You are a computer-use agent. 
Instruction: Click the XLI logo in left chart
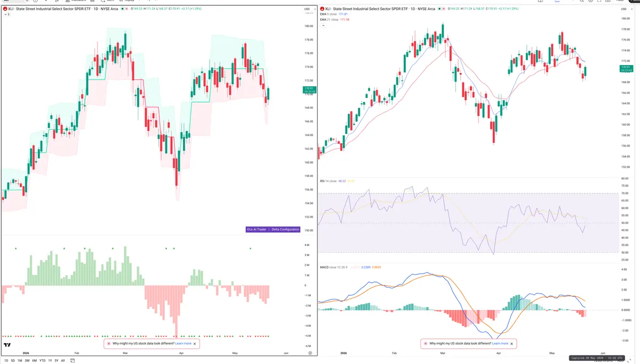[5, 9]
